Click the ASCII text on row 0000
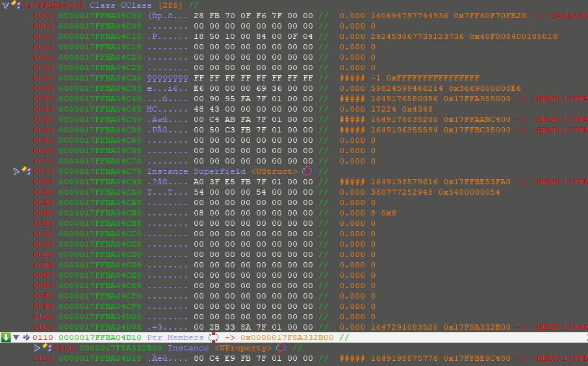This screenshot has height=366, width=588. (x=168, y=16)
